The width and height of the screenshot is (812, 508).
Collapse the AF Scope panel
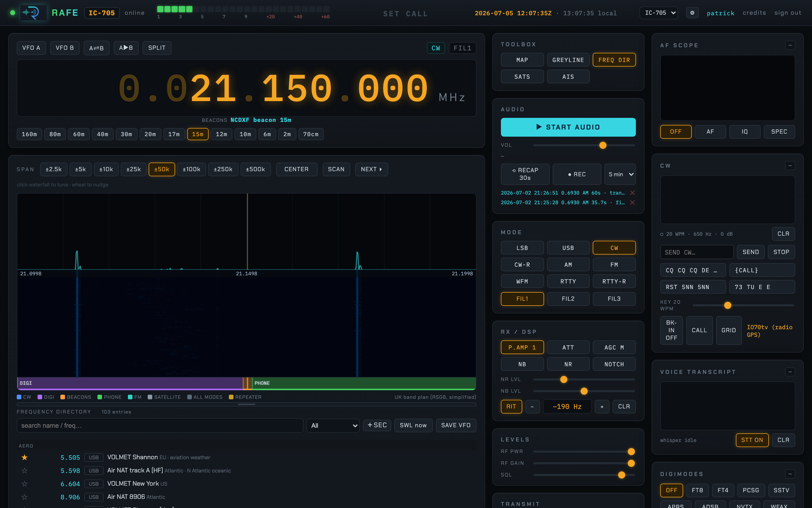(x=790, y=45)
